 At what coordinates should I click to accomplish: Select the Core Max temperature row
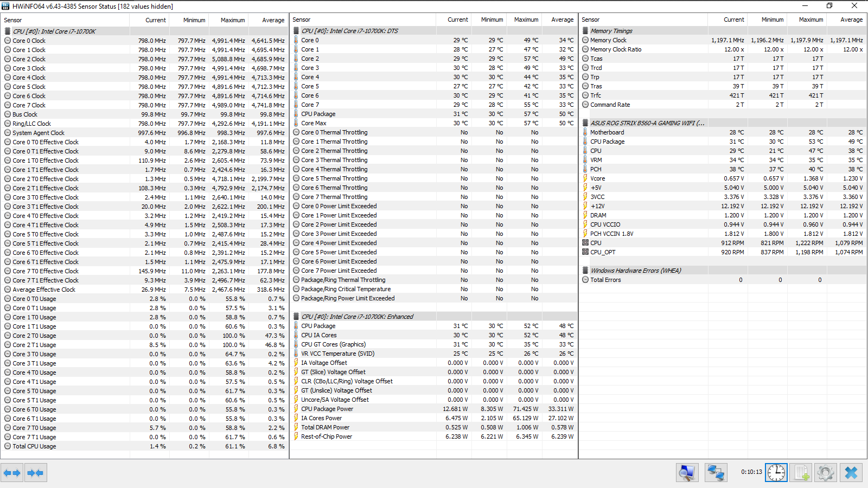point(433,123)
